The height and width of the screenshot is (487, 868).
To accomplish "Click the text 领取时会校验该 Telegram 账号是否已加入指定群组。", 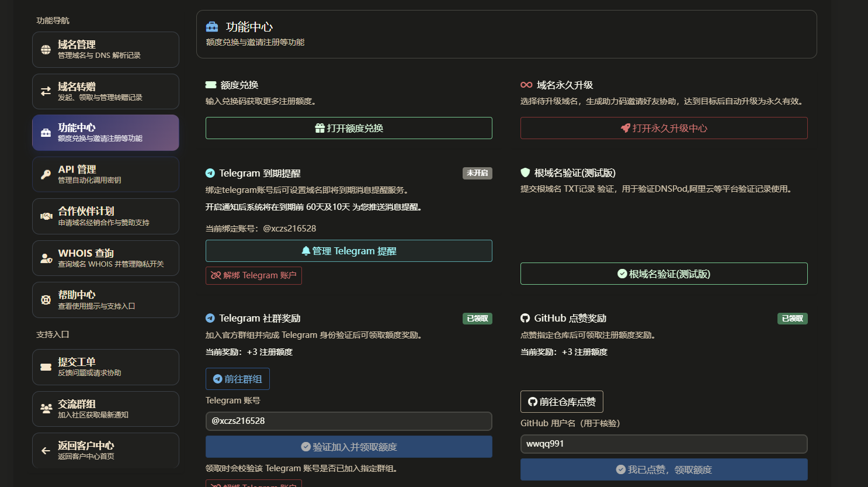I will [303, 468].
